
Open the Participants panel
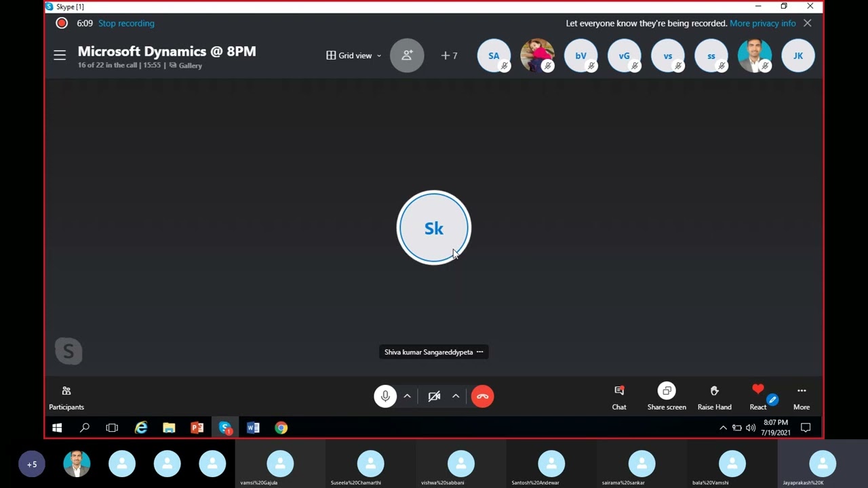click(66, 398)
